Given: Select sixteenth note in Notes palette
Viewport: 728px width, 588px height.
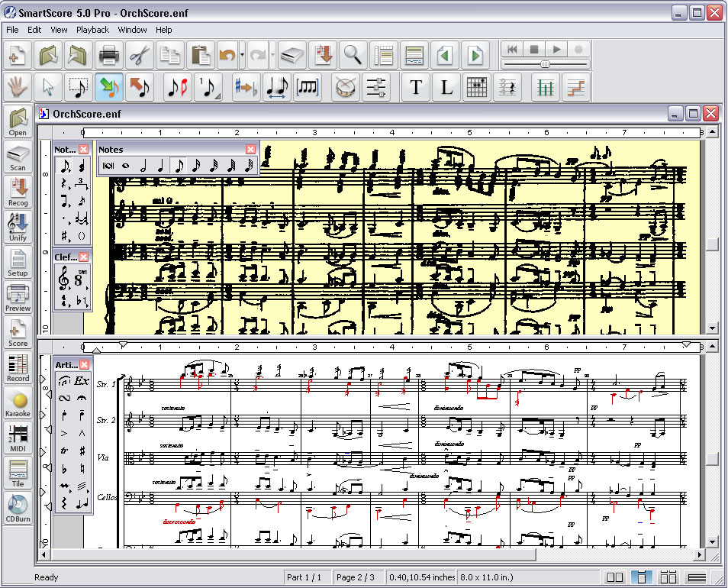Looking at the screenshot, I should (196, 166).
